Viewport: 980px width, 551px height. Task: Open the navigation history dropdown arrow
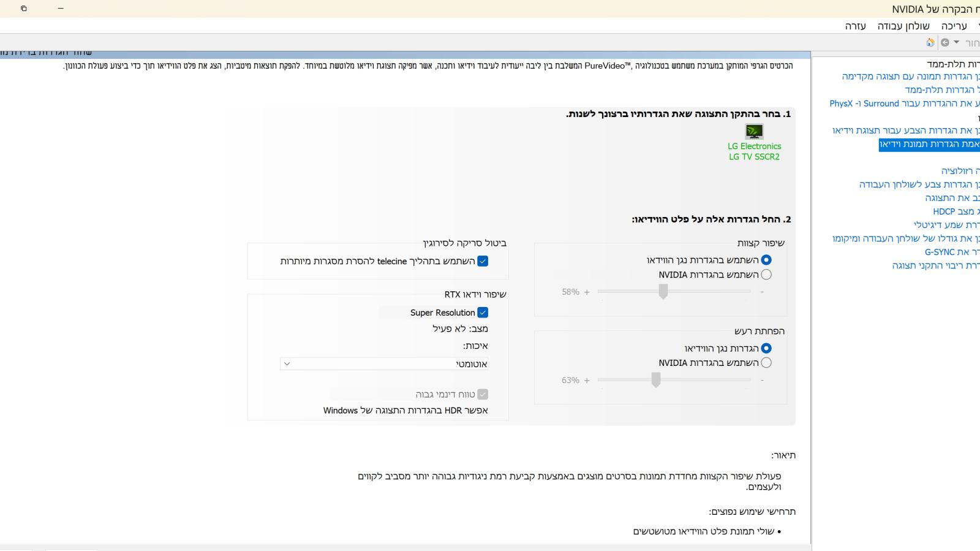957,42
